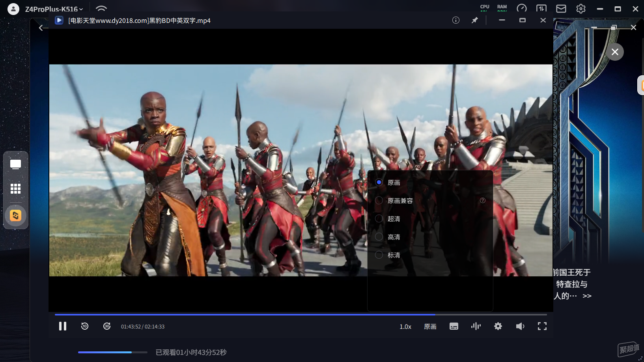This screenshot has width=644, height=362.
Task: Open the speed gauge icon
Action: click(x=522, y=8)
